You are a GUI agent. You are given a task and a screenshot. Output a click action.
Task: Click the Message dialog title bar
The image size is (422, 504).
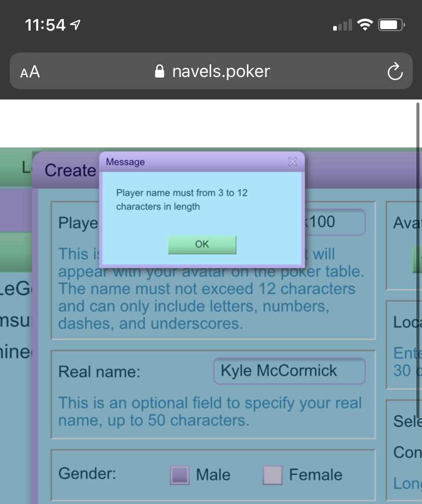194,162
